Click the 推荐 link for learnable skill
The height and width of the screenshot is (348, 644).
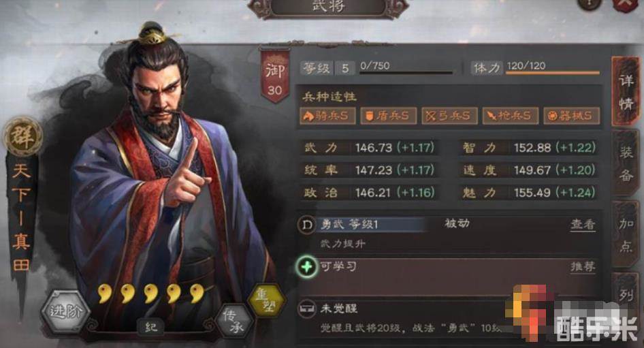coord(583,267)
